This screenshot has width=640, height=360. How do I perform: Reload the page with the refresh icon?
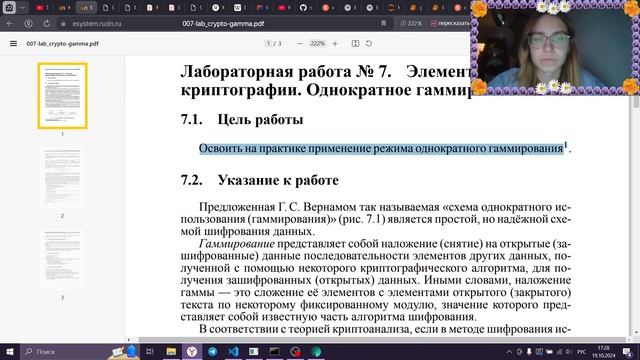[47, 24]
